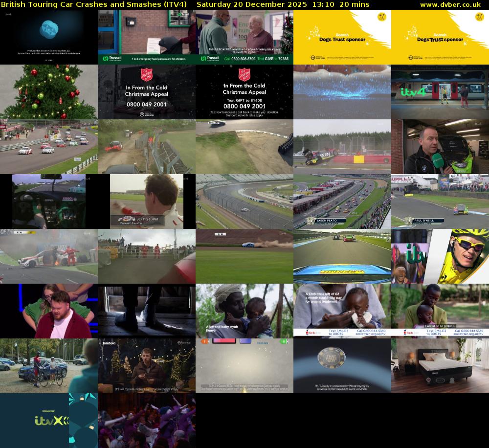Click the Christmas tree screenshot thumbnail
The image size is (489, 448).
click(x=49, y=91)
